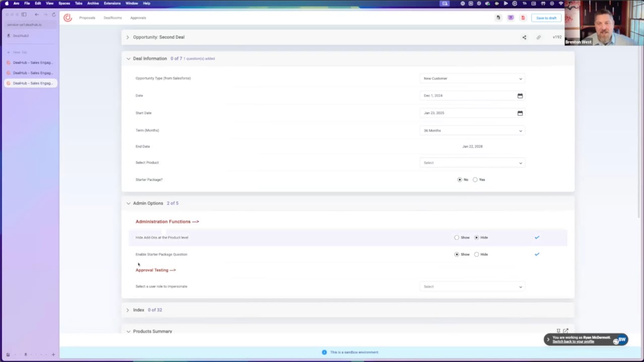
Task: Open the DealRooms tab
Action: tap(113, 18)
